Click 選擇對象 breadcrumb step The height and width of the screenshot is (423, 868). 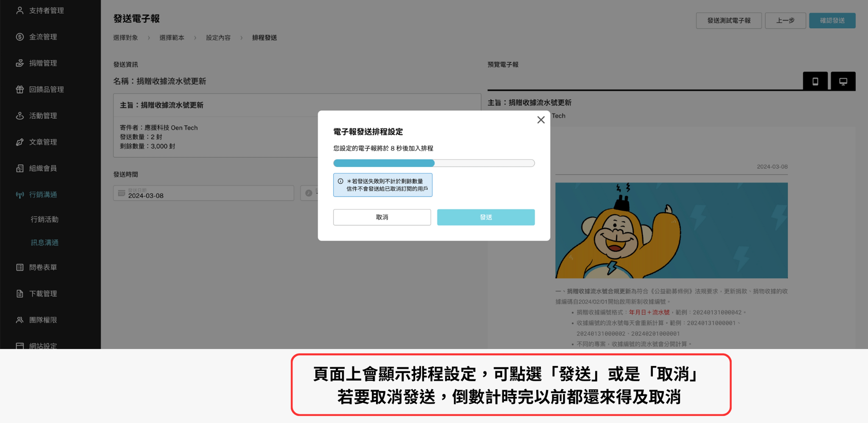(125, 38)
